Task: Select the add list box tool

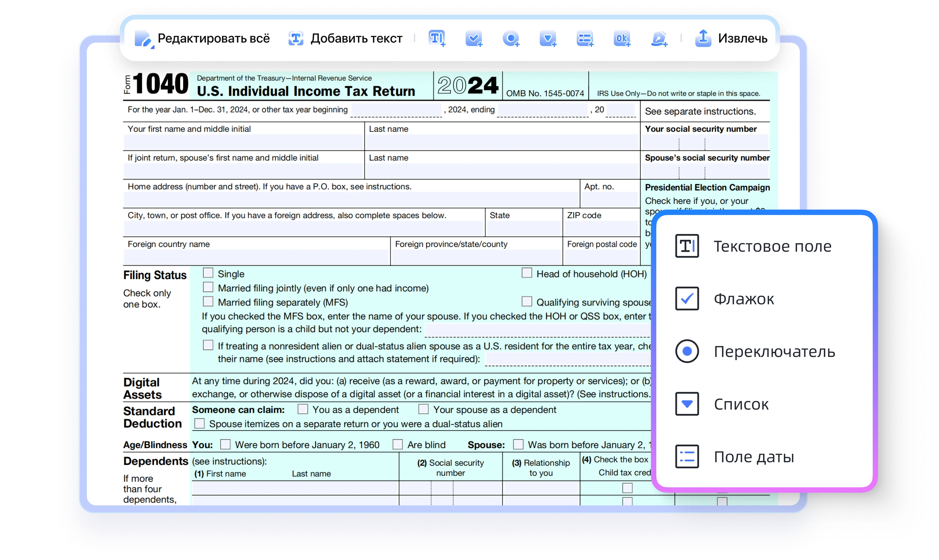Action: pos(584,38)
